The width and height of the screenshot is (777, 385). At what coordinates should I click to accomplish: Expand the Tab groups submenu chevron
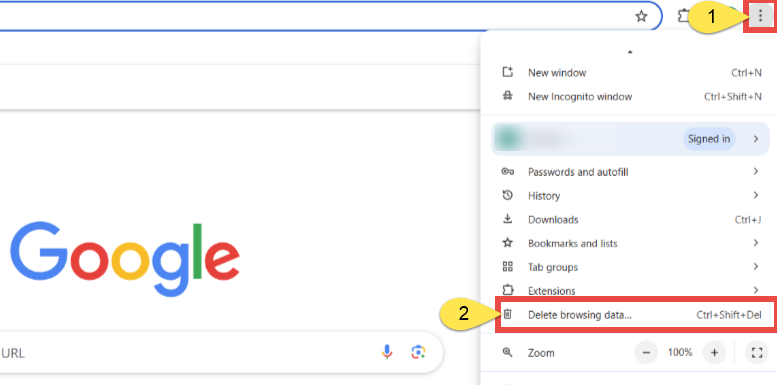pyautogui.click(x=756, y=267)
